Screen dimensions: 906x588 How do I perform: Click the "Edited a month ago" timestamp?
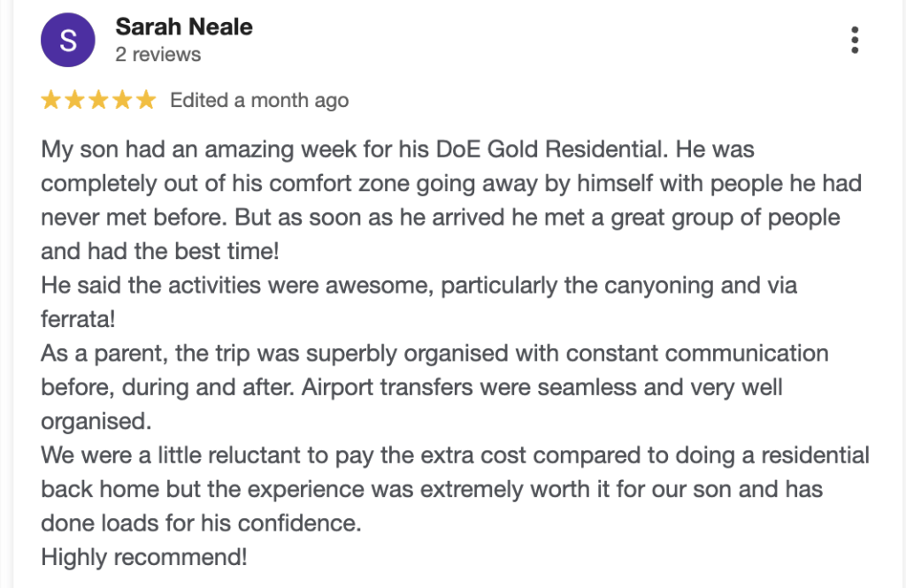pyautogui.click(x=259, y=101)
